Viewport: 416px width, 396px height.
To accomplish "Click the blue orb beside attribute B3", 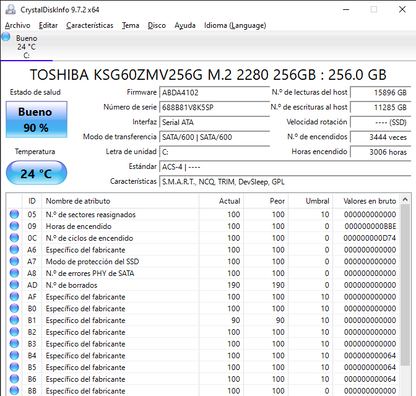I will click(14, 344).
